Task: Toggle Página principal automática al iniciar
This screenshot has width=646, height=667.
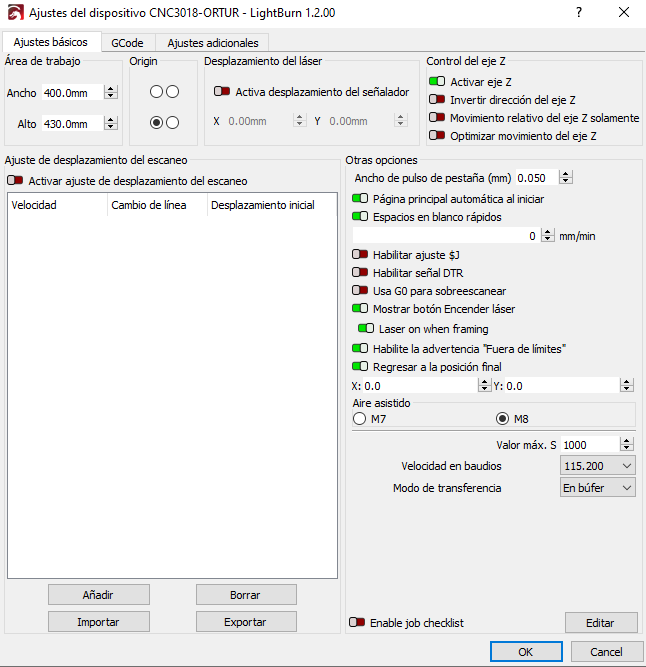Action: click(360, 199)
